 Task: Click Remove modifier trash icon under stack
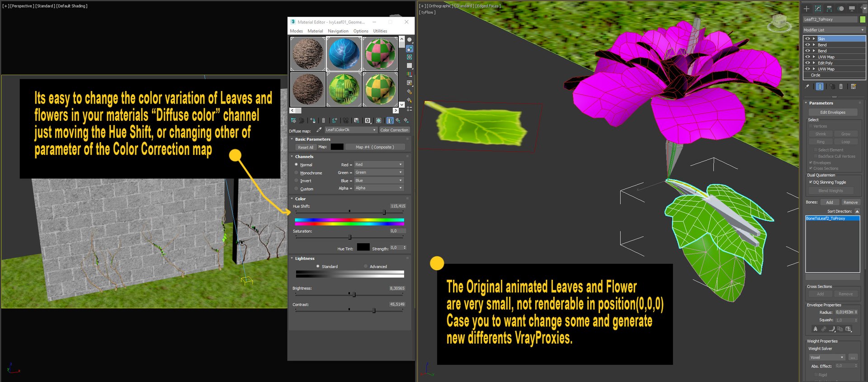click(841, 86)
